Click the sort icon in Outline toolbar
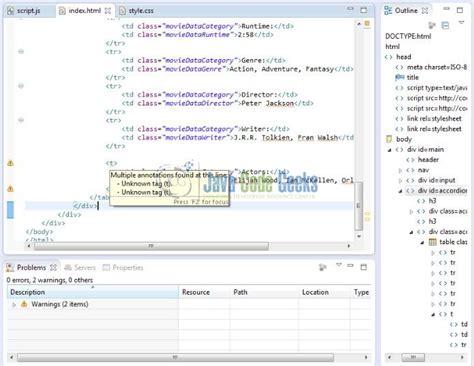Screen dimensions: 474x366 pyautogui.click(x=432, y=26)
